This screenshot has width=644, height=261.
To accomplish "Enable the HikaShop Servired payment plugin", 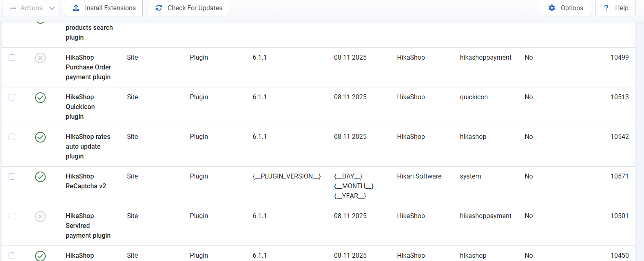I will click(40, 216).
